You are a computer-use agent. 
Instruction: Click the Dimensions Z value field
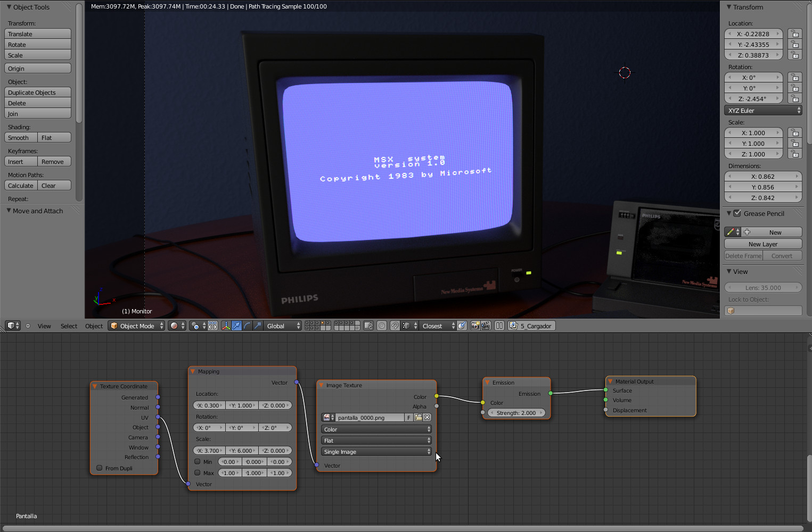(764, 198)
